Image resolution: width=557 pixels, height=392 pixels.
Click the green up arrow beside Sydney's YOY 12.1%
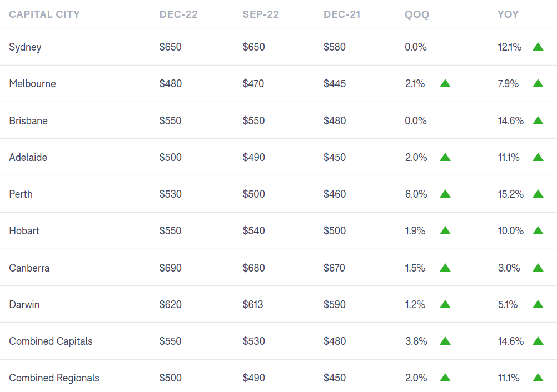pos(538,47)
